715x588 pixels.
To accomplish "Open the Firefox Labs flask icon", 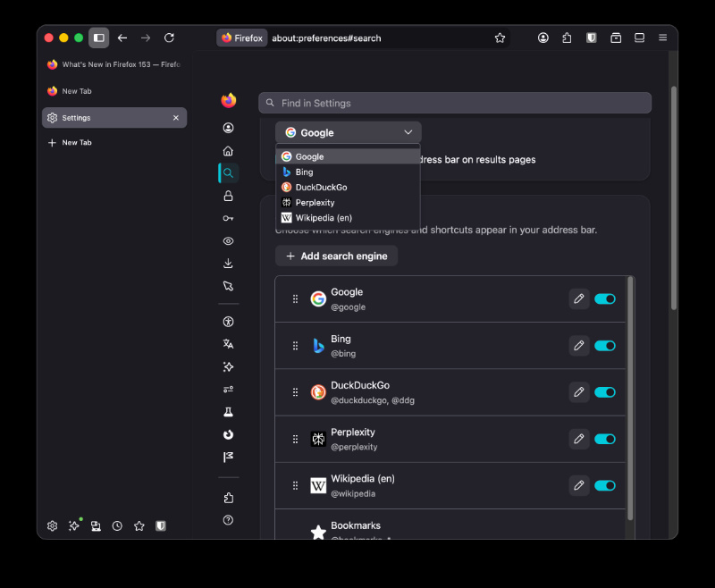I will point(229,412).
